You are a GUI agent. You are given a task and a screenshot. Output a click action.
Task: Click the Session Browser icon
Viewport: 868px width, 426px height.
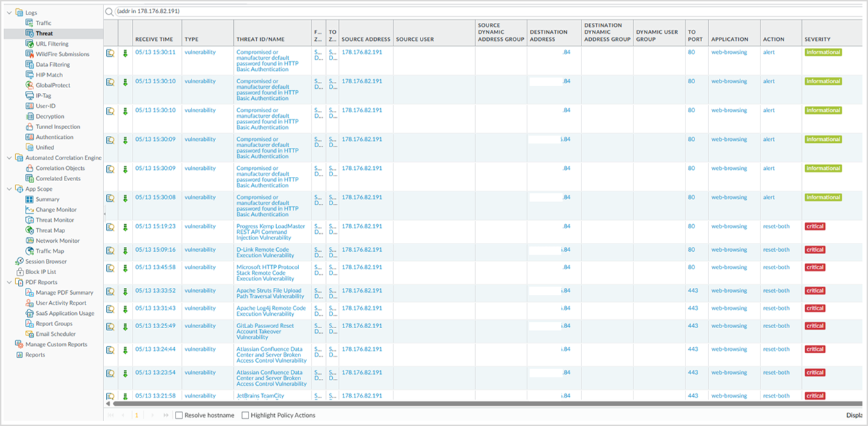click(19, 262)
